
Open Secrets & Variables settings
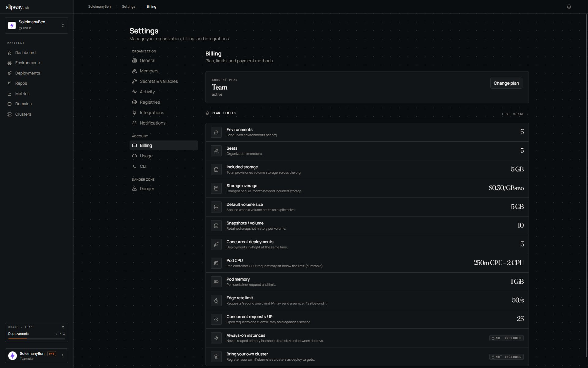[x=164, y=82]
